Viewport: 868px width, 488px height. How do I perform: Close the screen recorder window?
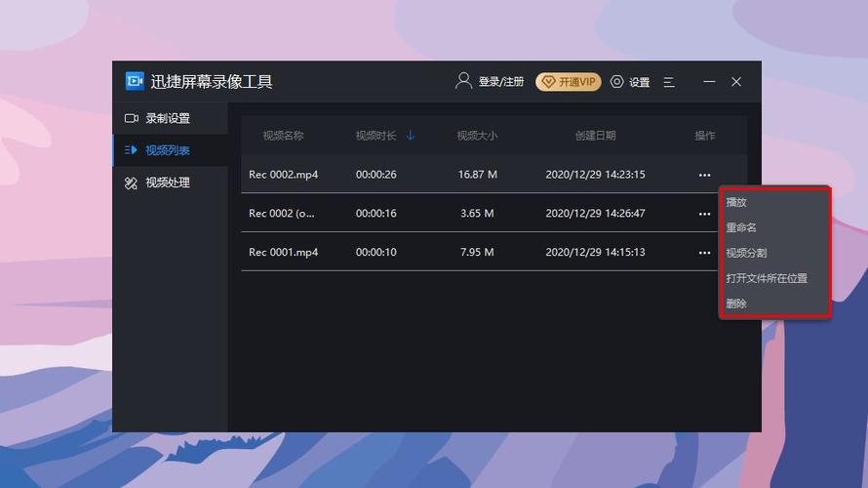pyautogui.click(x=736, y=82)
